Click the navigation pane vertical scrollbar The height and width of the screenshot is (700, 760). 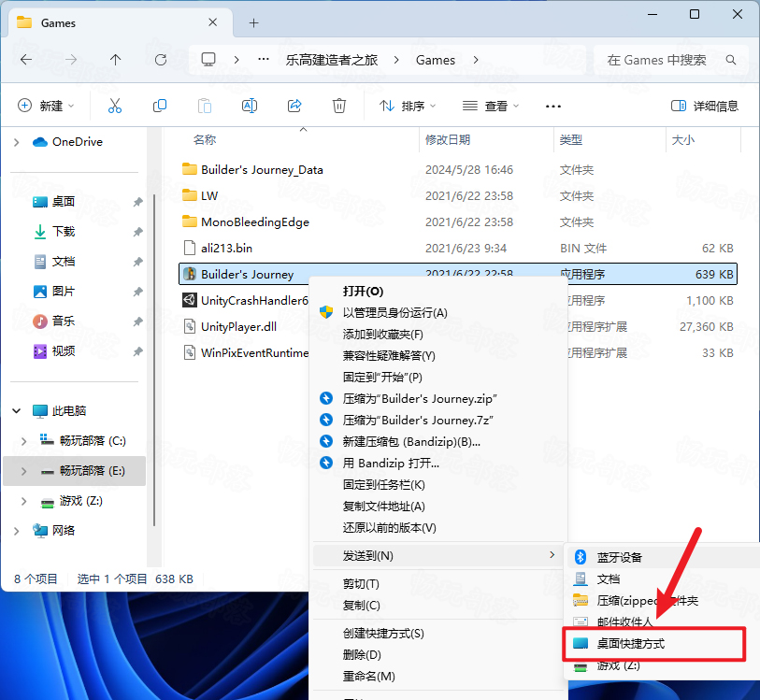153,360
